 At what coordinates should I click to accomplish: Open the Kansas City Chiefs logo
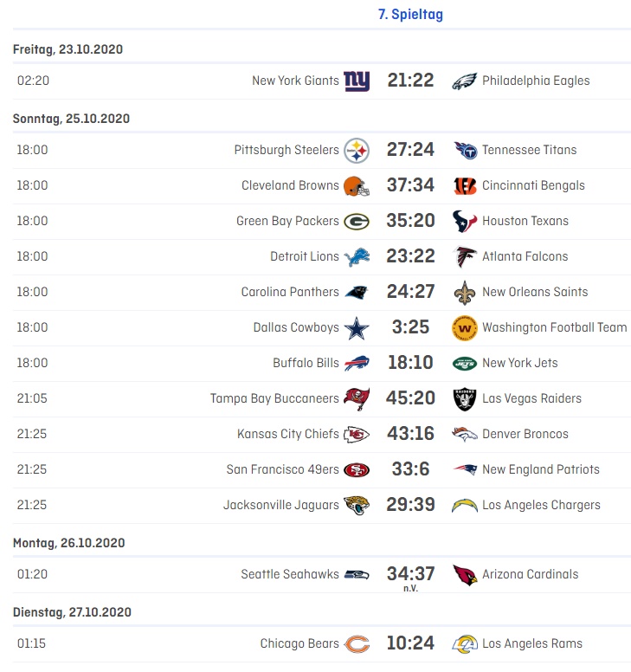point(357,434)
